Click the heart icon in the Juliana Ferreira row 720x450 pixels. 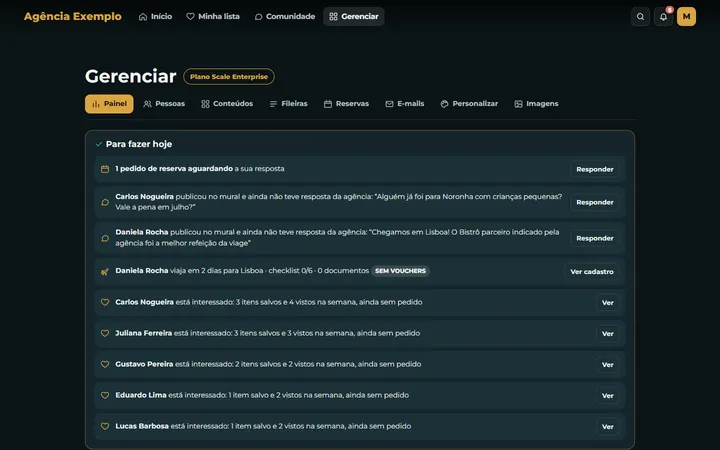(105, 333)
